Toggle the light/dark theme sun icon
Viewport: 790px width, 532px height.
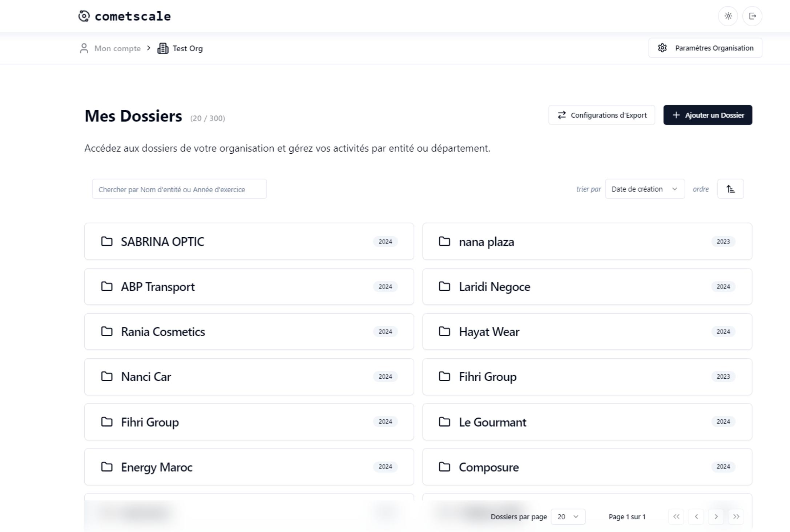[728, 16]
